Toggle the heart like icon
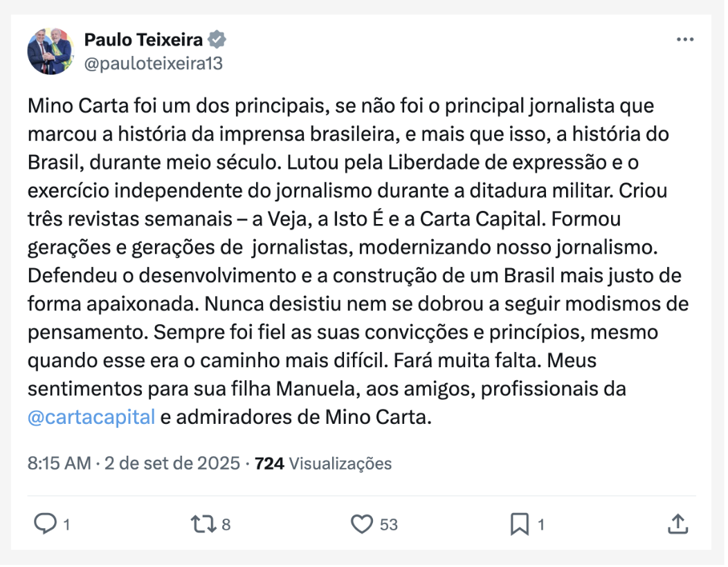 362,524
